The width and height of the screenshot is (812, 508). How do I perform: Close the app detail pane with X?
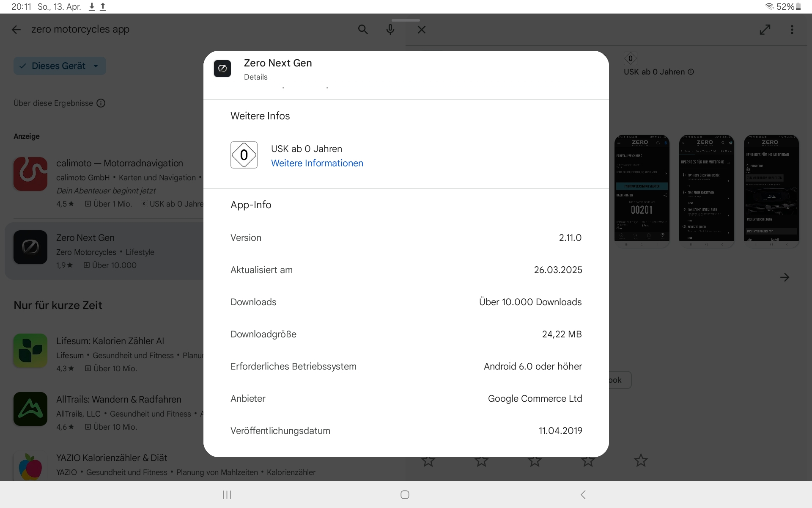pyautogui.click(x=421, y=30)
